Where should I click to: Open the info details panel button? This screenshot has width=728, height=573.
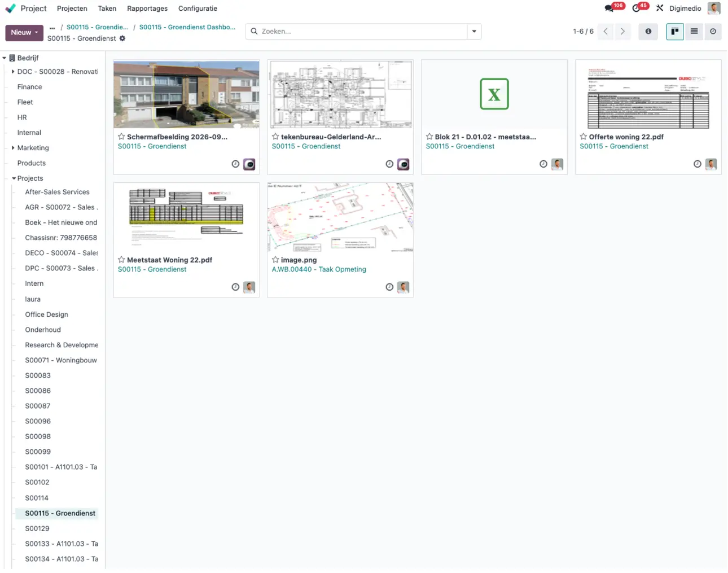[648, 32]
